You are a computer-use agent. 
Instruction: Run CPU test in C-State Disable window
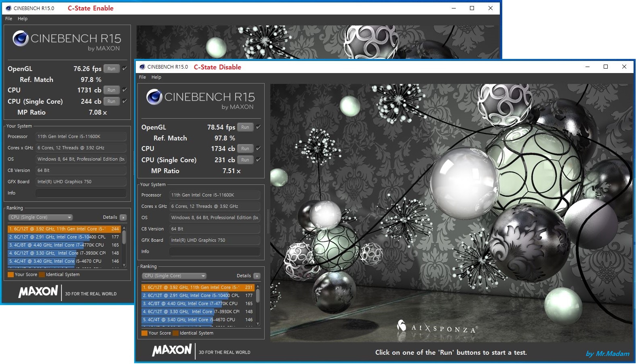tap(245, 149)
